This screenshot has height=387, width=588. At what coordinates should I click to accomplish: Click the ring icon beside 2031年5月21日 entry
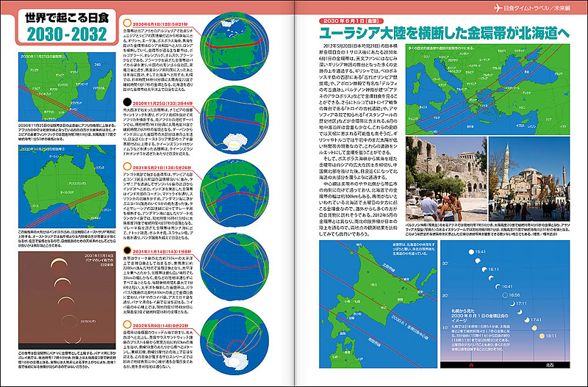coord(127,167)
